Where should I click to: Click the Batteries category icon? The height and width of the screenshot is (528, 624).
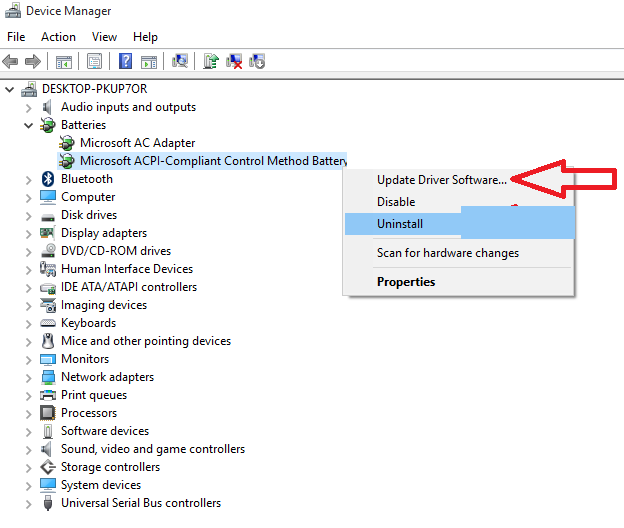click(48, 125)
